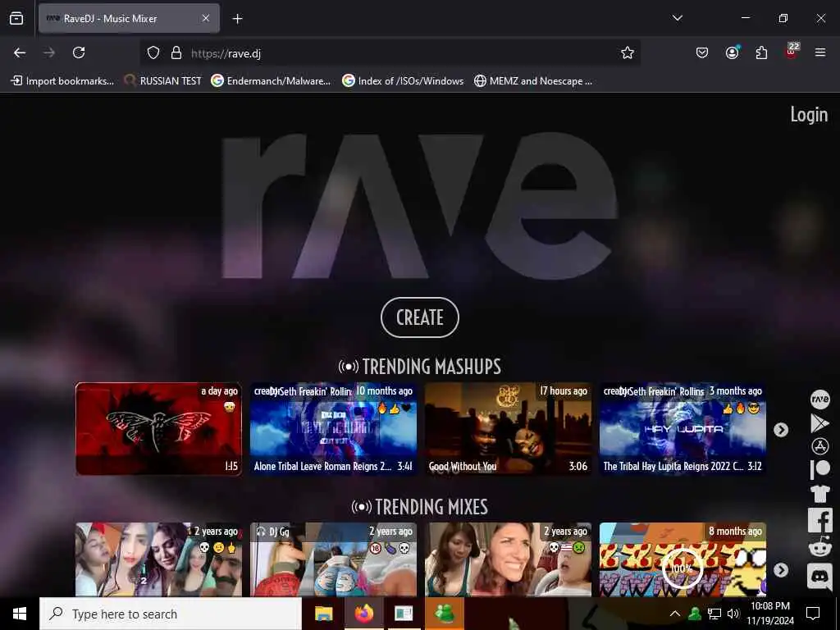
Task: Bookmark this page with the star icon
Action: click(628, 52)
